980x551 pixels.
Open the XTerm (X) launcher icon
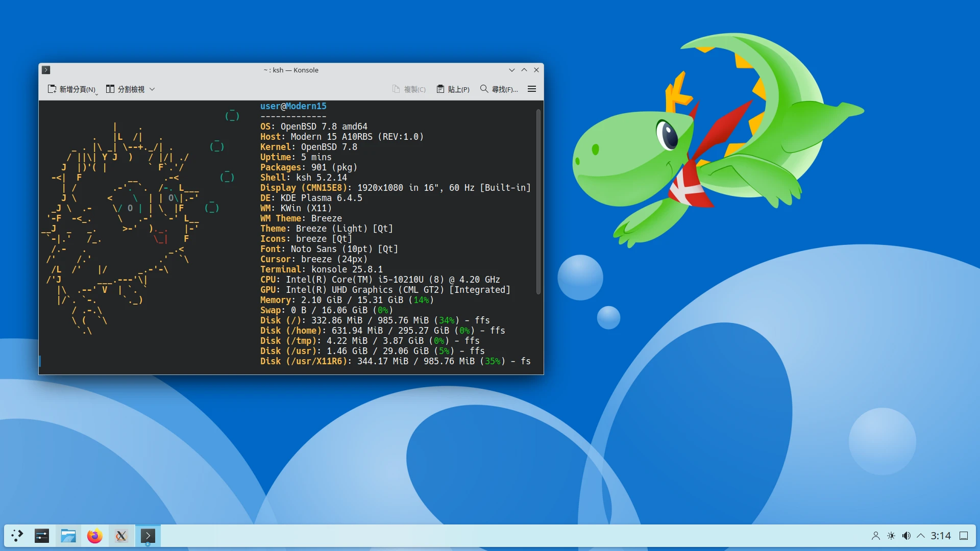pyautogui.click(x=121, y=536)
